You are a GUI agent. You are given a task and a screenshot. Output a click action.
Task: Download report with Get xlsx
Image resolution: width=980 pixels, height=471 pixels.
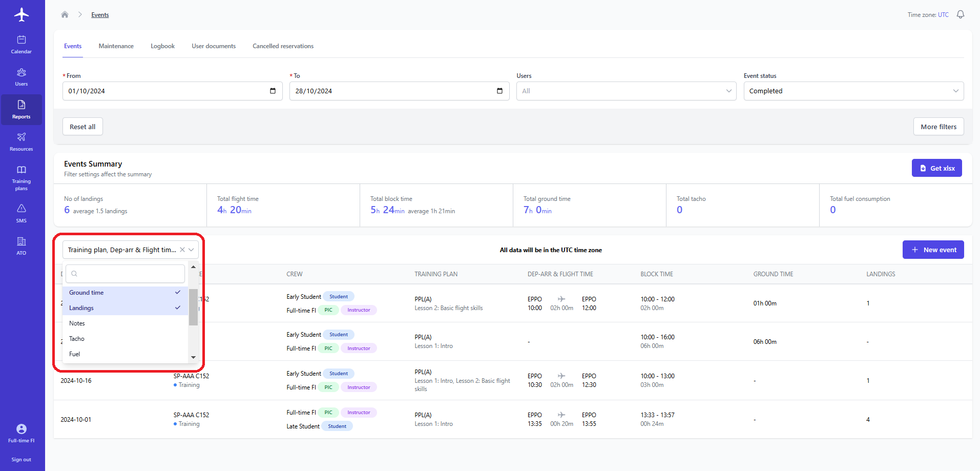(x=936, y=168)
